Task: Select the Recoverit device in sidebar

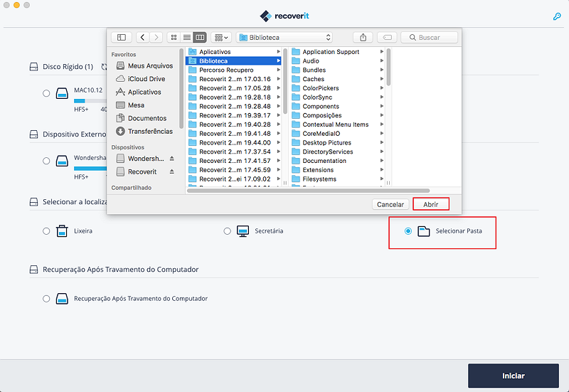Action: point(137,171)
